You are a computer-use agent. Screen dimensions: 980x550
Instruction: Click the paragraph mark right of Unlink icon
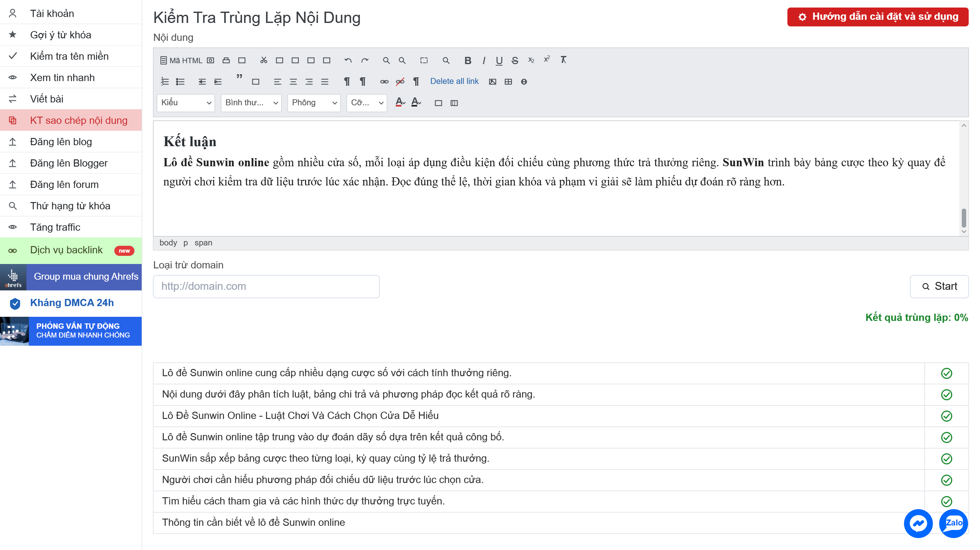416,81
